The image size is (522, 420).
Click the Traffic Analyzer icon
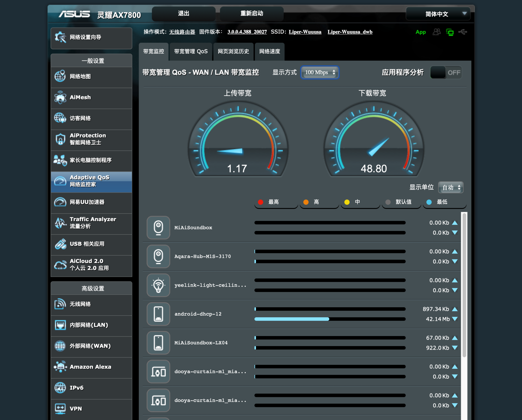tap(60, 223)
